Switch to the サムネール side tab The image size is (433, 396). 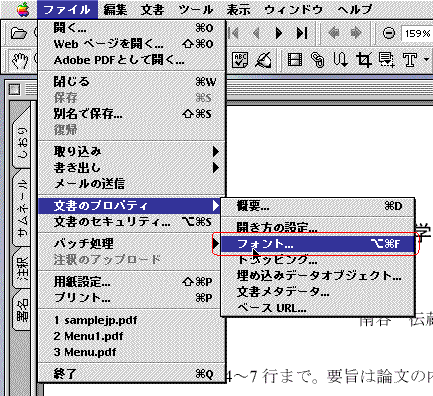coord(22,208)
